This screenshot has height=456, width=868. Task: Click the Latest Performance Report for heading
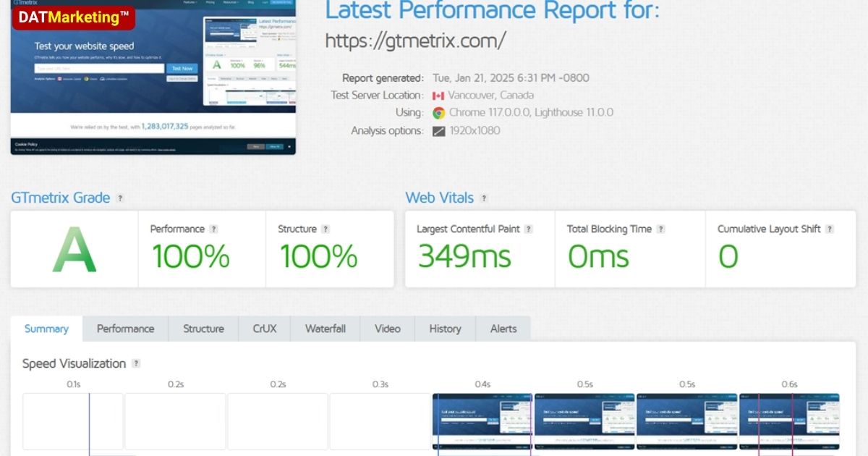pos(493,11)
